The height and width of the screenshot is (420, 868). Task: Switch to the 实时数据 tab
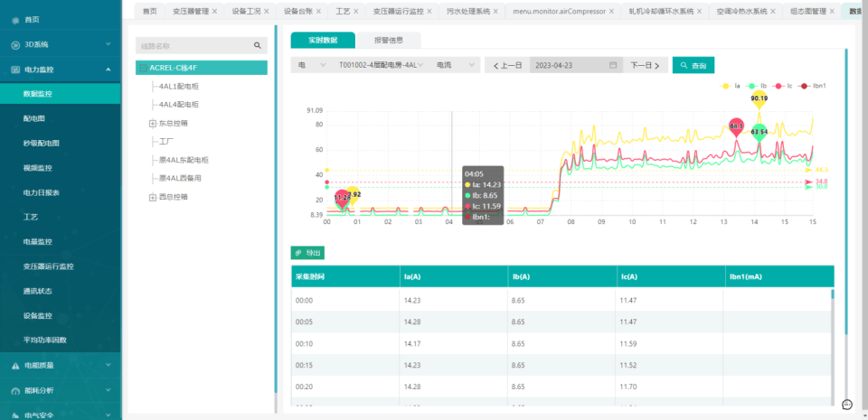coord(323,40)
